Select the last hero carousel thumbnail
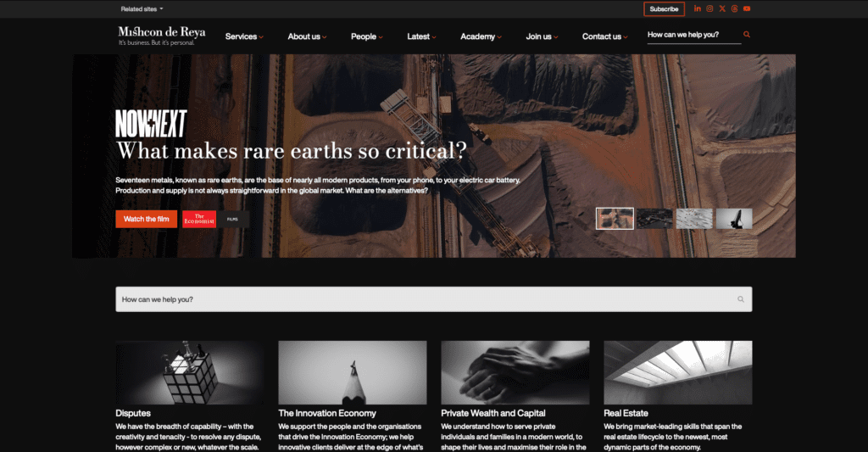This screenshot has width=868, height=452. (x=734, y=219)
